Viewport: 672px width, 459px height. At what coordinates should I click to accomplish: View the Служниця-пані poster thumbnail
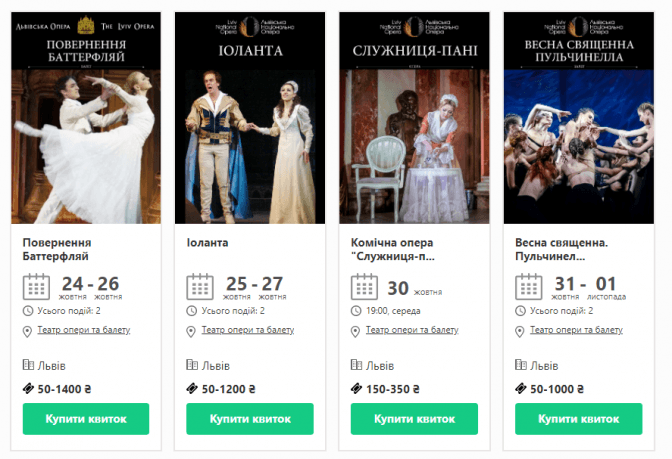414,118
